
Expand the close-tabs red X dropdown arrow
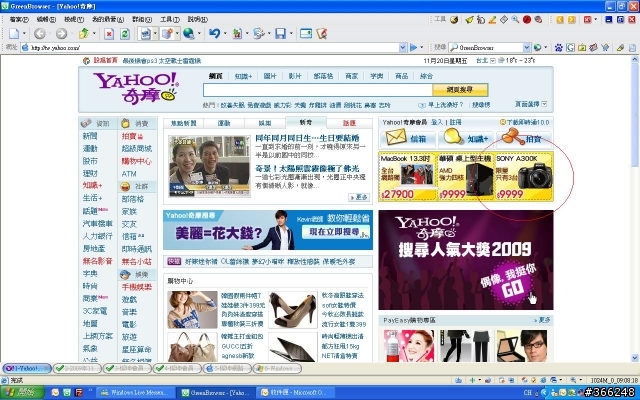(x=595, y=19)
